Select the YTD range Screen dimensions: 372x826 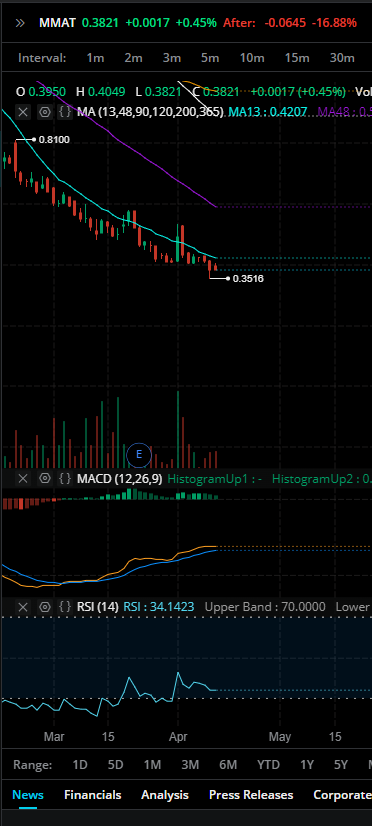(x=268, y=765)
